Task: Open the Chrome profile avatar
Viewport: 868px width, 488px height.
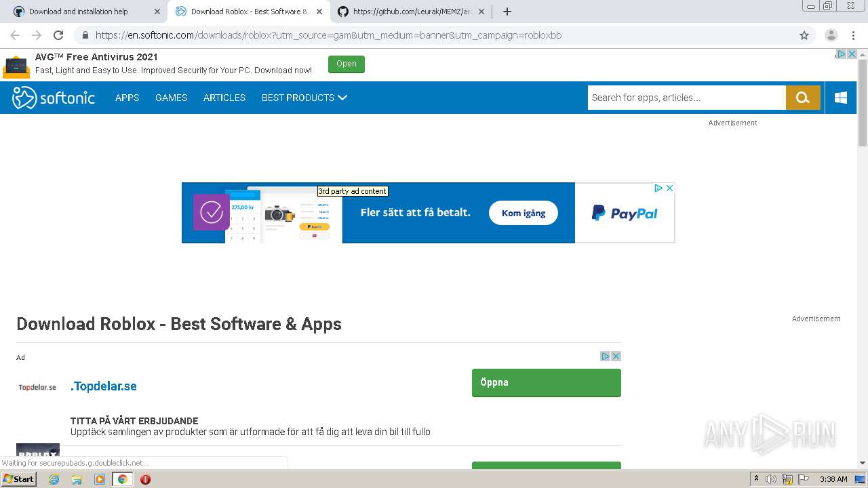Action: (831, 35)
